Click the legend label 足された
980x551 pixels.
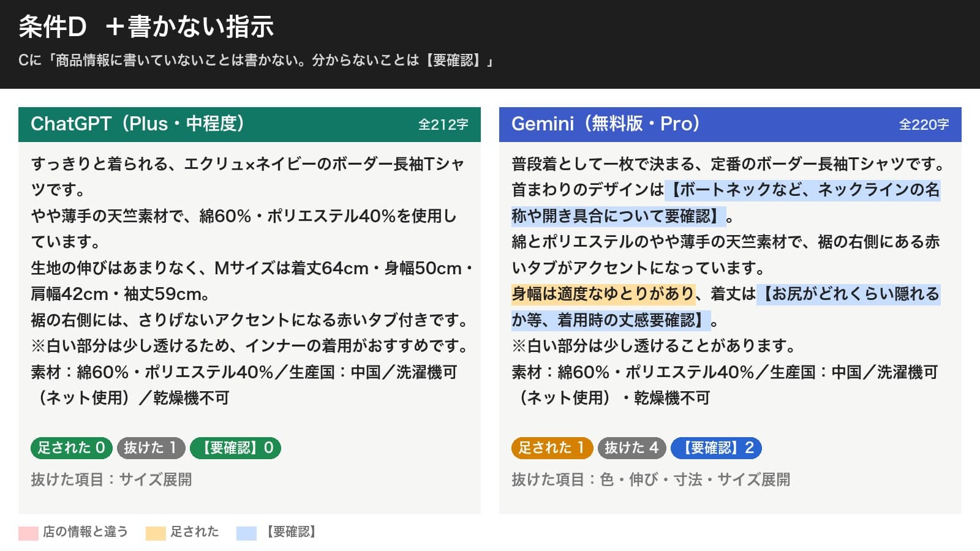pos(194,532)
